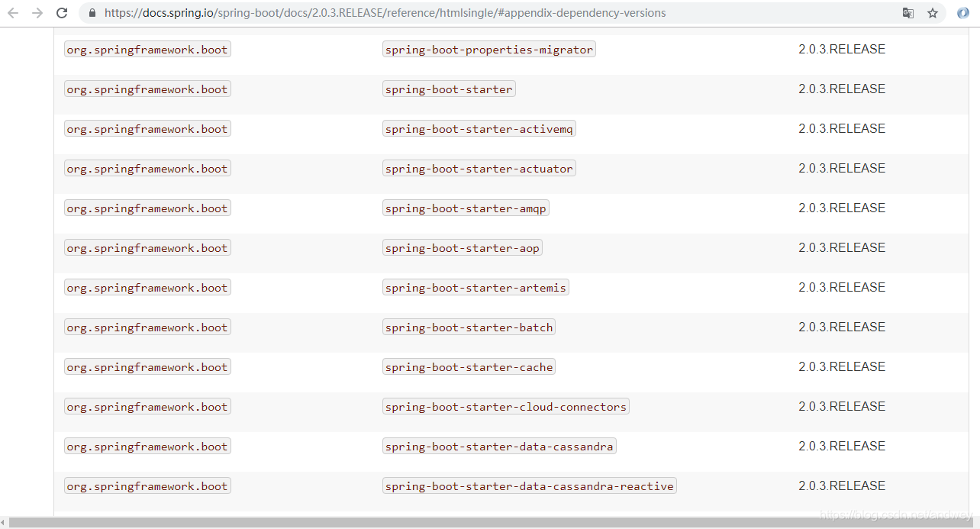Click spring-boot-starter-actuator artifact

(479, 169)
